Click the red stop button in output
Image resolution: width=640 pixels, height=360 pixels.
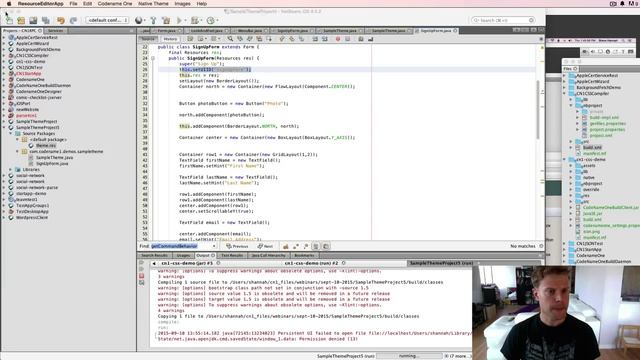(142, 276)
